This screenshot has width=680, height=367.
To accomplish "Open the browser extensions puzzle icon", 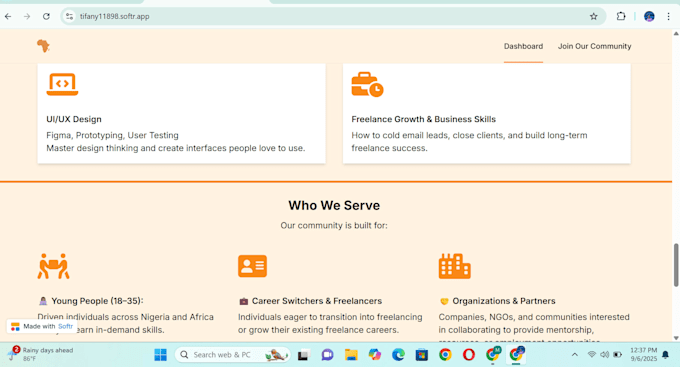I will pyautogui.click(x=621, y=16).
